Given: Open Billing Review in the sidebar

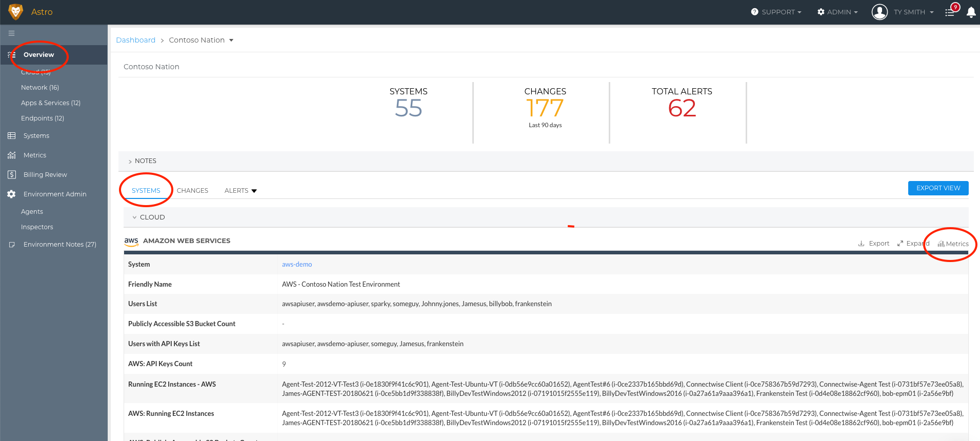Looking at the screenshot, I should pyautogui.click(x=45, y=175).
